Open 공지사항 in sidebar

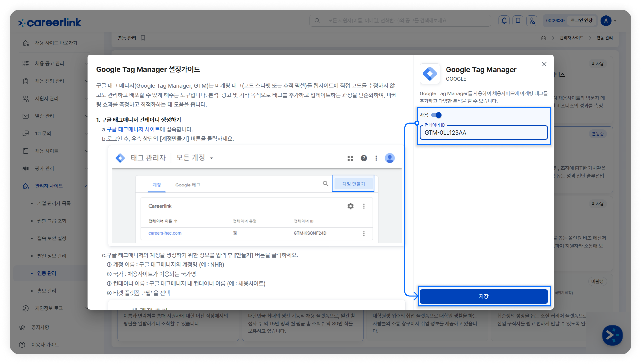(x=40, y=327)
